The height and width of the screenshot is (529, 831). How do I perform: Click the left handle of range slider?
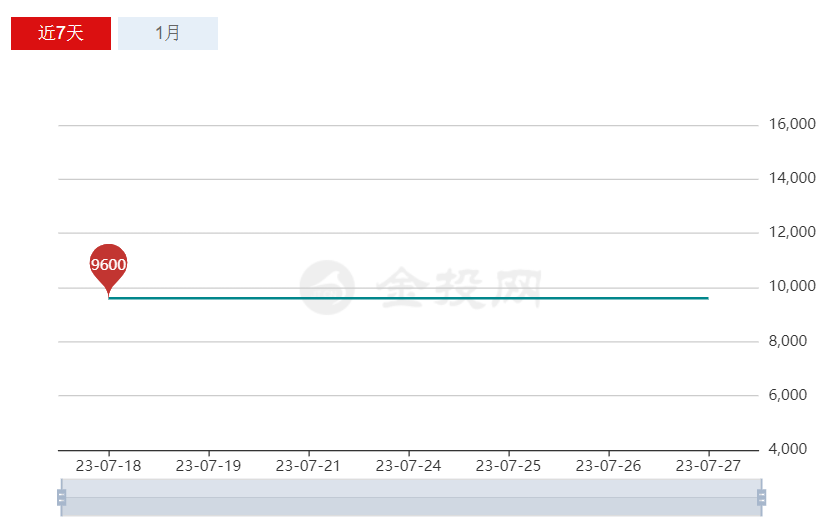pyautogui.click(x=62, y=497)
